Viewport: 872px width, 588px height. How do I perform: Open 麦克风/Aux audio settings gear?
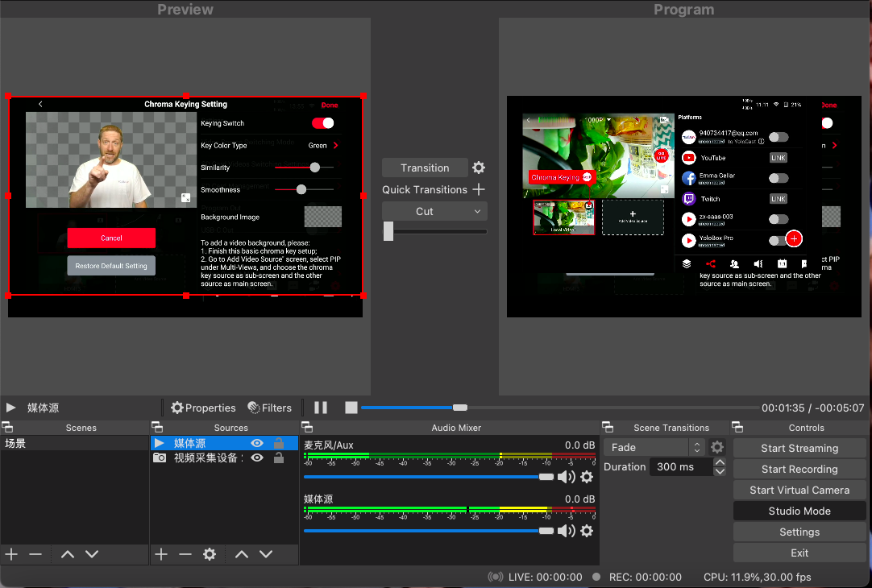pos(587,477)
